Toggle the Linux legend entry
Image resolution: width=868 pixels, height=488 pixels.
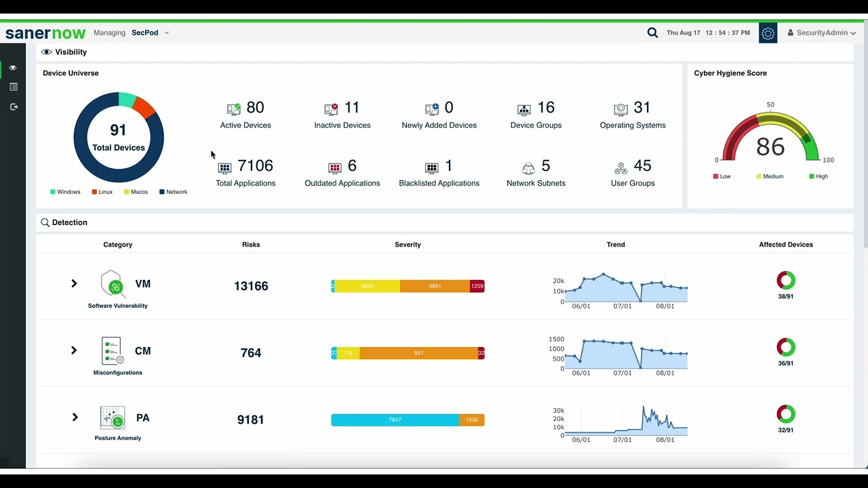click(102, 192)
